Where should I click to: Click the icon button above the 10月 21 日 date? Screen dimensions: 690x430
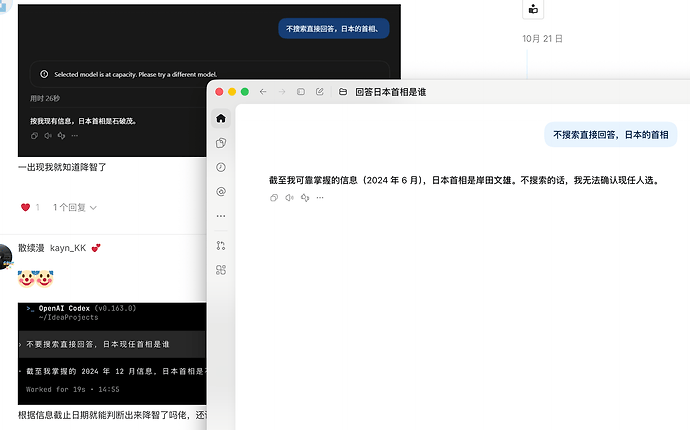coord(533,9)
